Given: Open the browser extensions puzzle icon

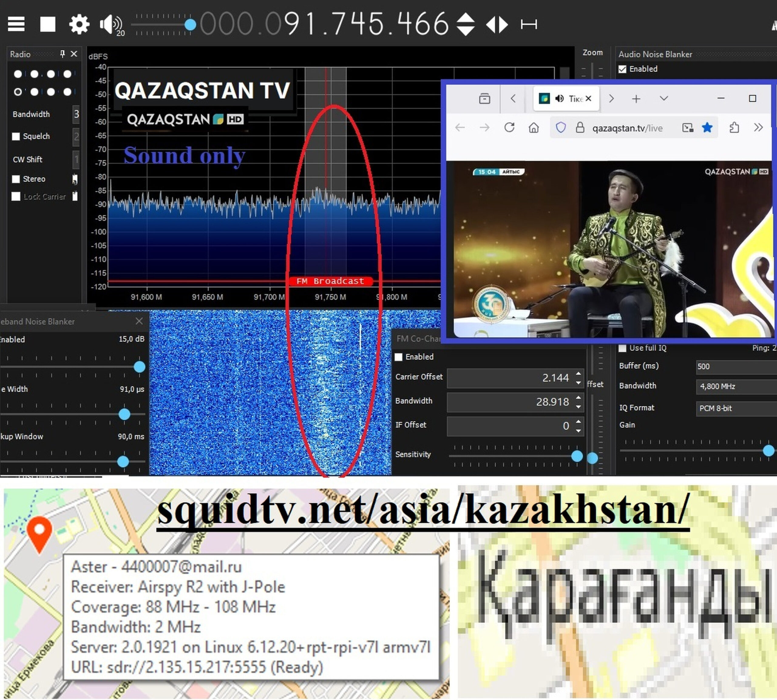Looking at the screenshot, I should 734,127.
